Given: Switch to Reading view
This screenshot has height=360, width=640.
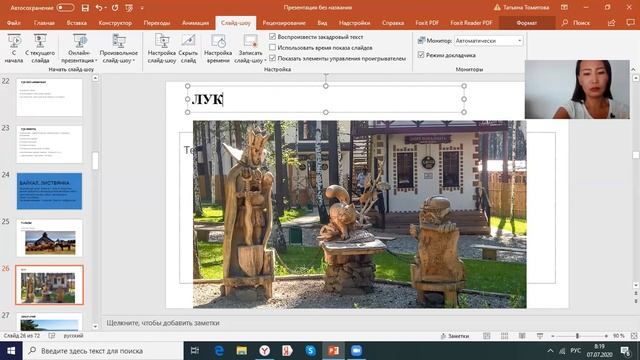Looking at the screenshot, I should coord(522,336).
